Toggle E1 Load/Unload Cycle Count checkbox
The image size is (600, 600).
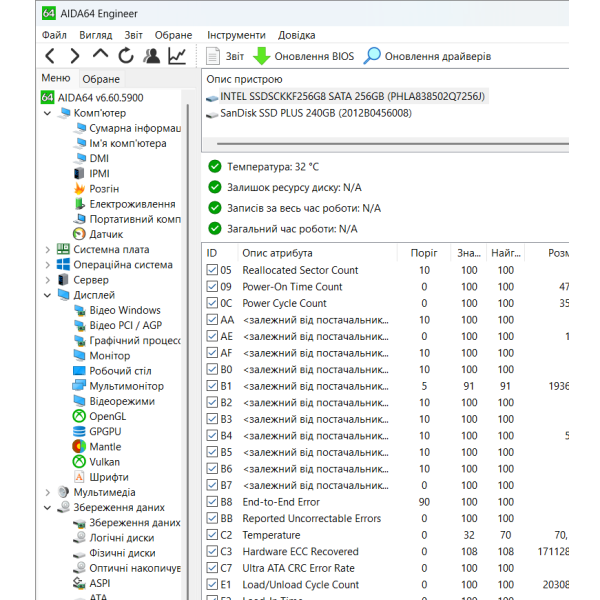coord(212,584)
